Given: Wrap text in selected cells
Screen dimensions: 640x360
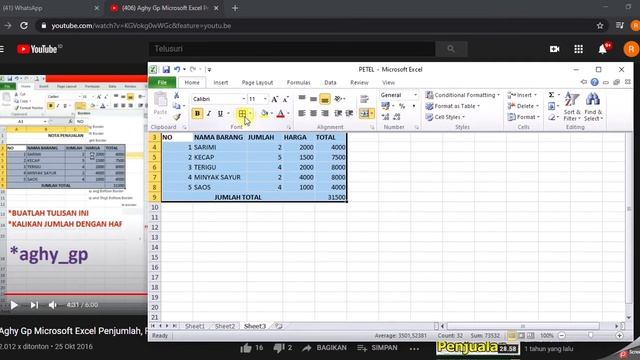Looking at the screenshot, I should [364, 99].
